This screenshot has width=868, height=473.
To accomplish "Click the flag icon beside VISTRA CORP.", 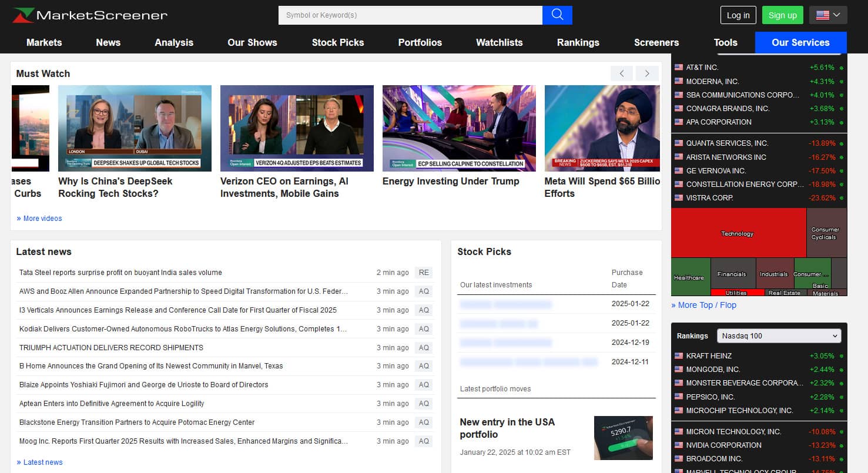I will pyautogui.click(x=679, y=198).
